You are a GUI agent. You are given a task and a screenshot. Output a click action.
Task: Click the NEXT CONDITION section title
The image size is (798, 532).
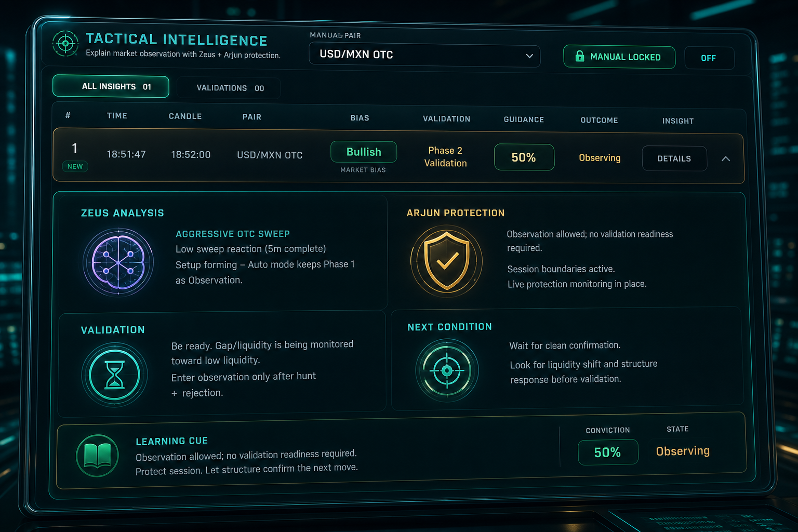(449, 327)
